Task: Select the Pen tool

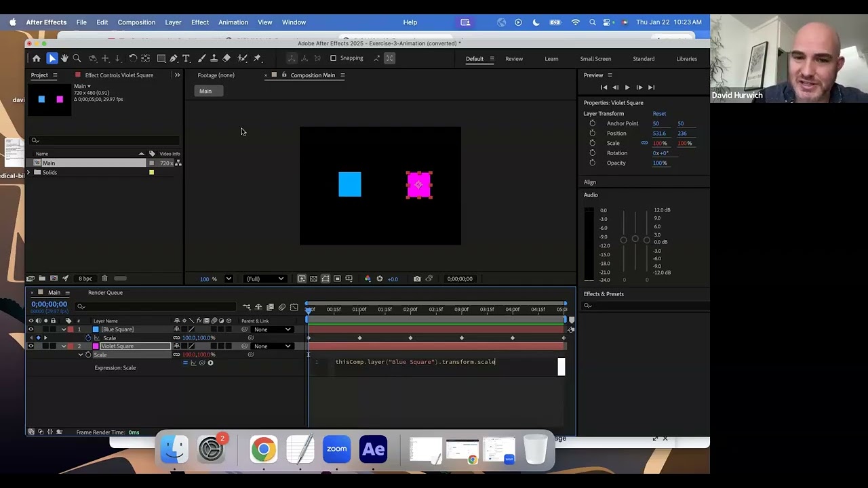Action: 174,58
